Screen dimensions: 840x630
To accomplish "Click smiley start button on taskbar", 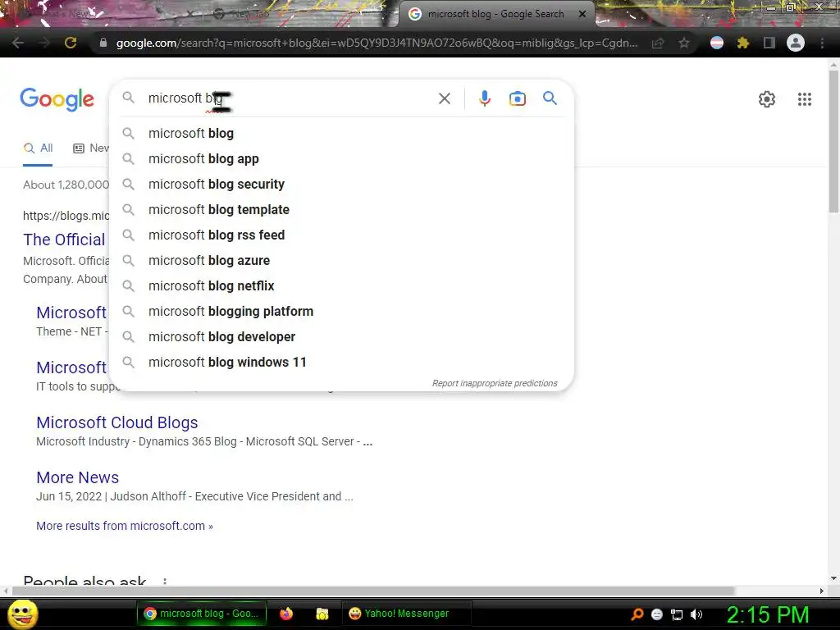I will (23, 614).
